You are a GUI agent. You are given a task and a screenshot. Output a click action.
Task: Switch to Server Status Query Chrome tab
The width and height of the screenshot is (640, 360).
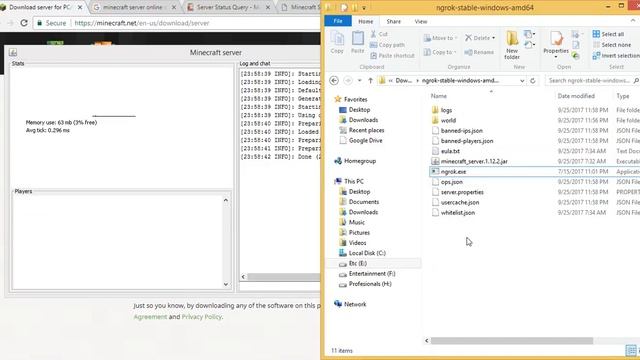[228, 7]
